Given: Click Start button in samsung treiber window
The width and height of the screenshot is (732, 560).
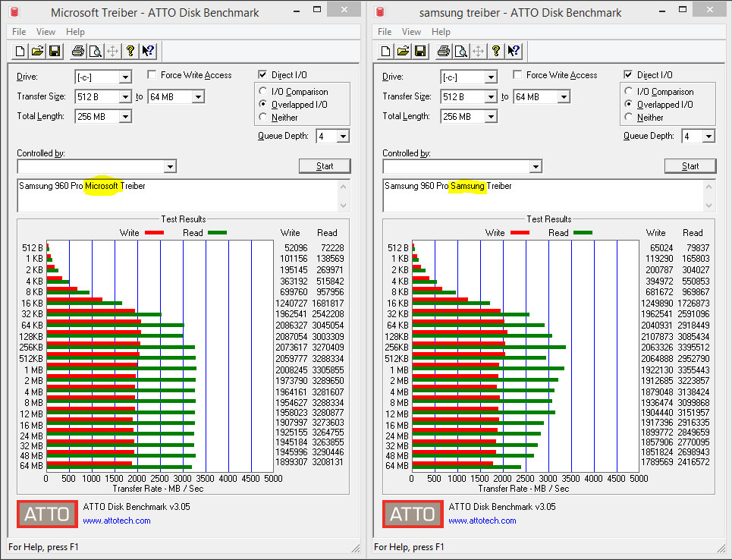Looking at the screenshot, I should coord(690,166).
